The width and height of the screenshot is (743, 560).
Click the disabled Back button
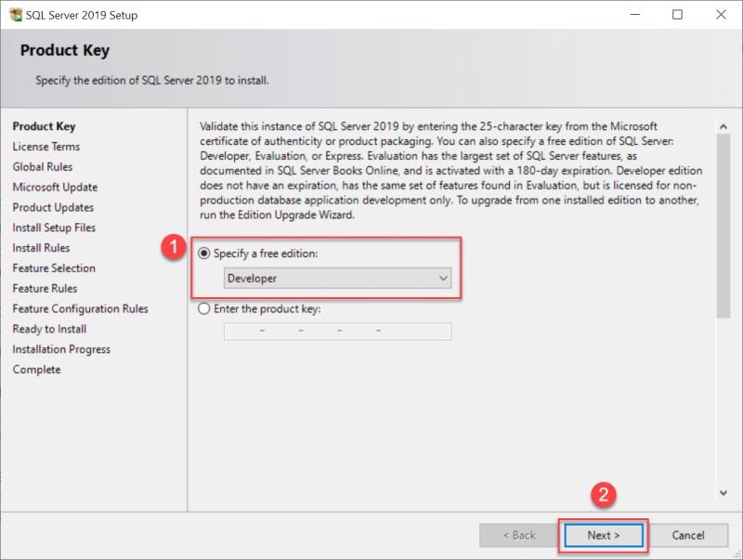[x=520, y=535]
